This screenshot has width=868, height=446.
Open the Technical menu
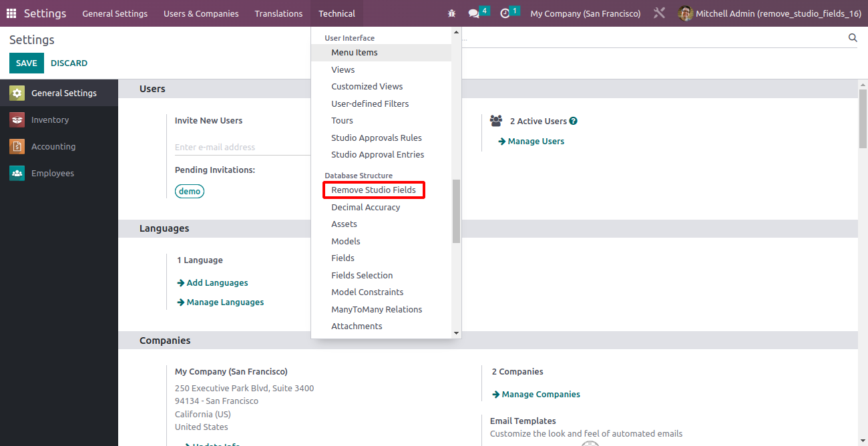337,13
